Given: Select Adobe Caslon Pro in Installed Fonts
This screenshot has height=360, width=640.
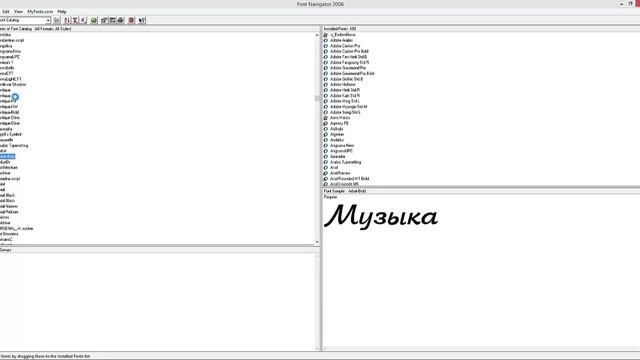Looking at the screenshot, I should [345, 46].
